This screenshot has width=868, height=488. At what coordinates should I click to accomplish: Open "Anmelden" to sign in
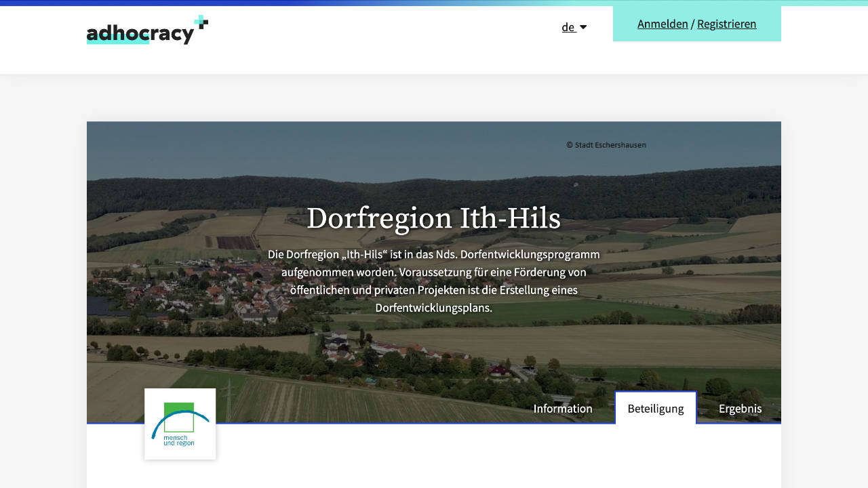coord(663,24)
